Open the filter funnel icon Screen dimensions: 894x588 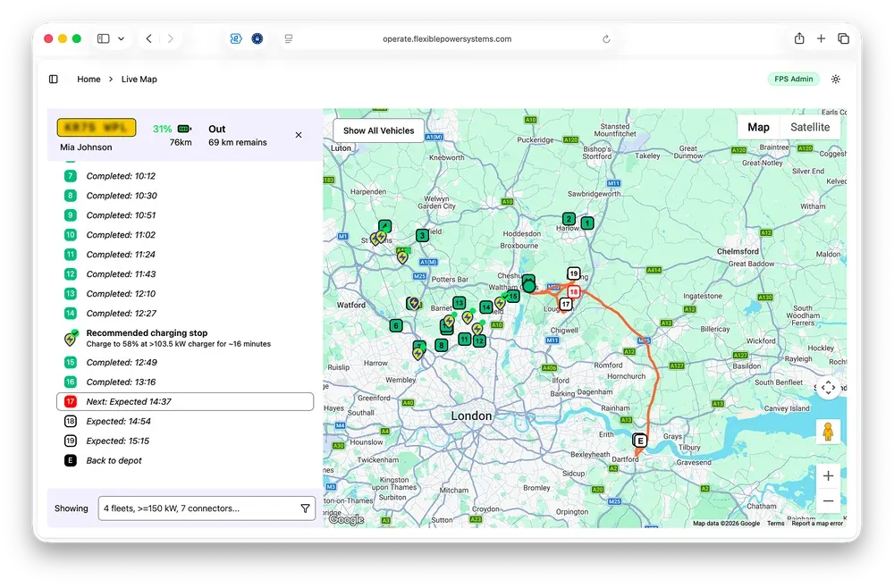coord(305,508)
